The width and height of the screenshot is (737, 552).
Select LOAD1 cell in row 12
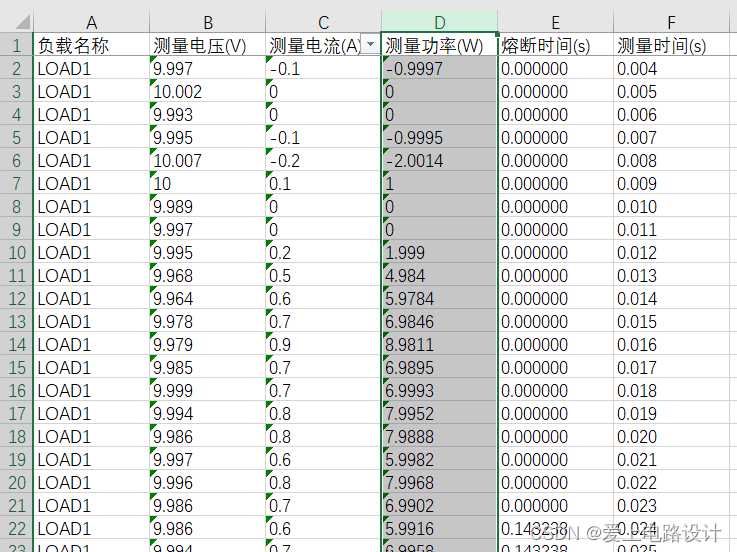pyautogui.click(x=91, y=299)
